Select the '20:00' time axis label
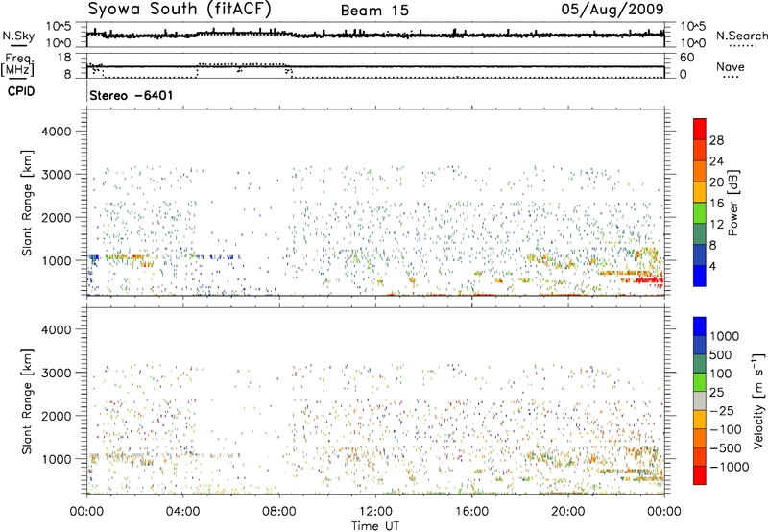This screenshot has width=768, height=532. click(568, 512)
